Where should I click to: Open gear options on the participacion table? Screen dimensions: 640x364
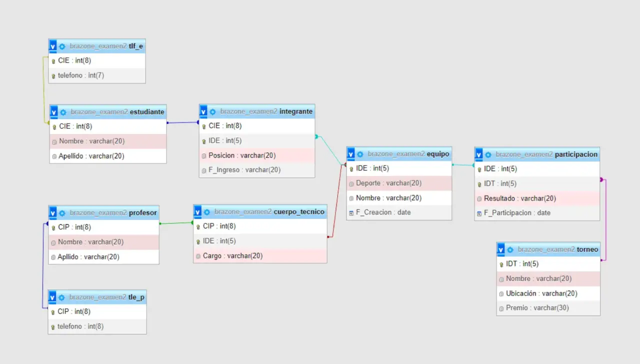[488, 154]
